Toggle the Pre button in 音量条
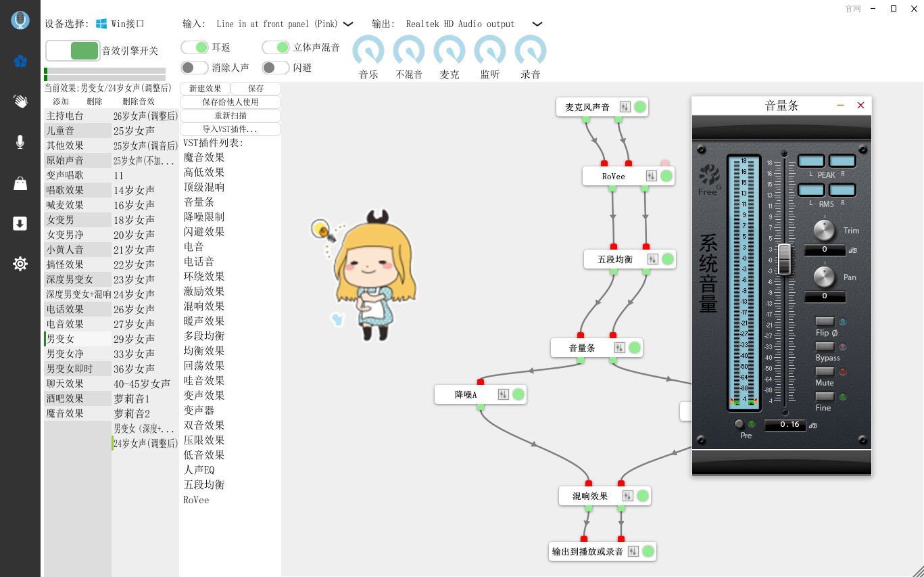 coord(739,424)
